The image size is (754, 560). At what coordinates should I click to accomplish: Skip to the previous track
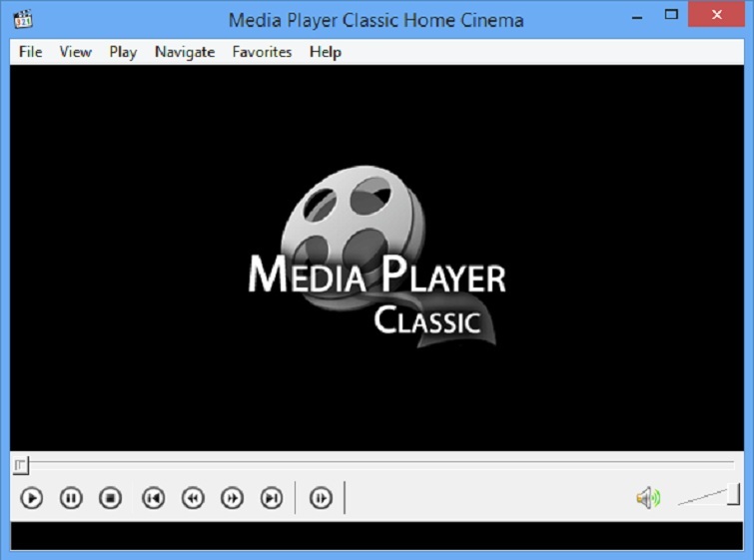[x=153, y=498]
